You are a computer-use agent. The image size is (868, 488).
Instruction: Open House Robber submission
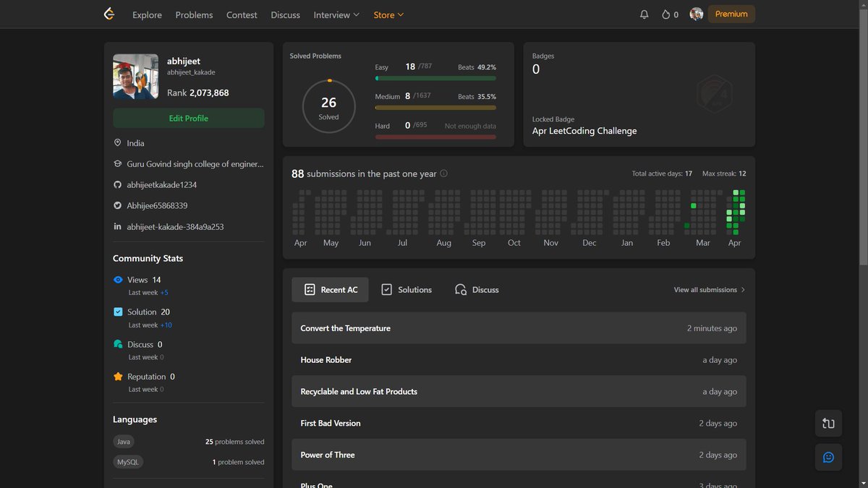click(519, 360)
